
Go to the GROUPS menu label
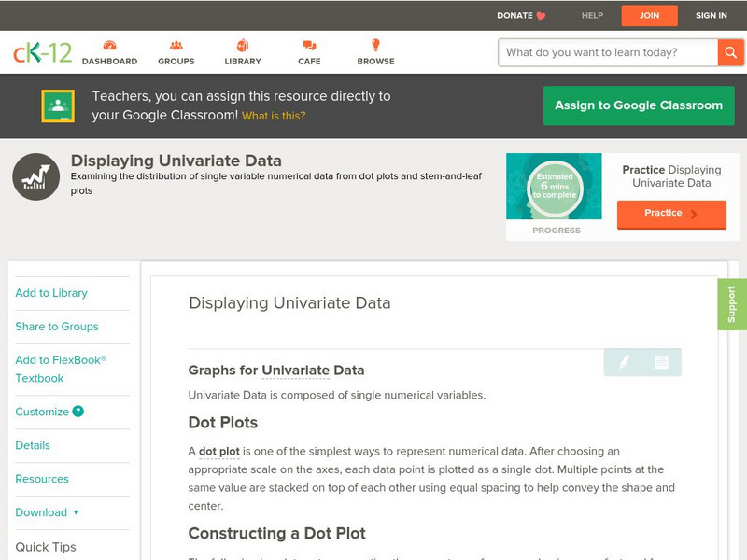tap(176, 62)
